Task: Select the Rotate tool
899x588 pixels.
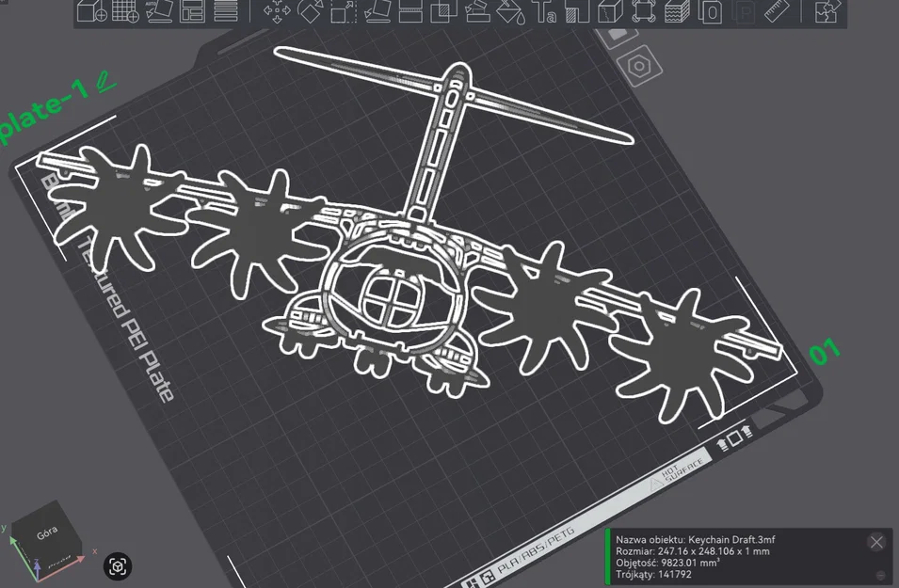Action: point(312,13)
